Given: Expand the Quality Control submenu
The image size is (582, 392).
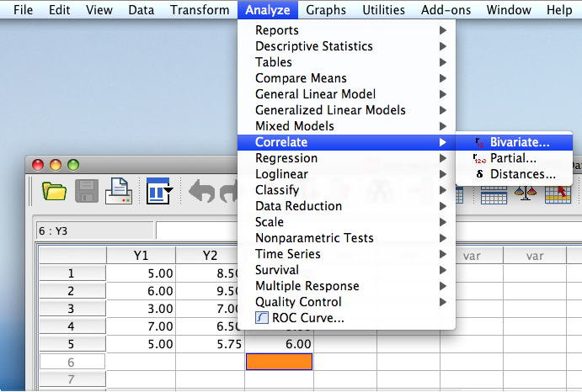Looking at the screenshot, I should 346,301.
